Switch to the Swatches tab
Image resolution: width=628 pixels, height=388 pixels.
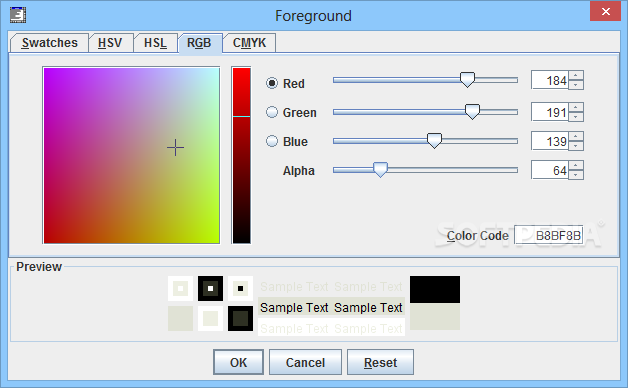click(x=49, y=42)
